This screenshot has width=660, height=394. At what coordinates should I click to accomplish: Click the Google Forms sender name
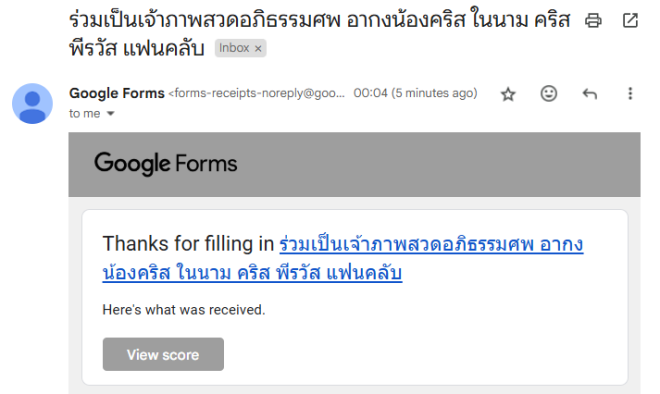pyautogui.click(x=117, y=93)
